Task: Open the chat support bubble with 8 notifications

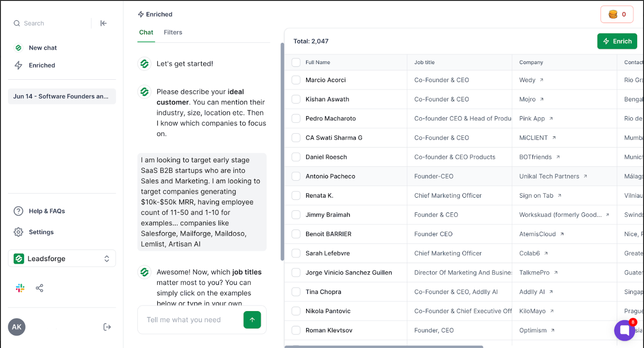Action: coord(625,330)
